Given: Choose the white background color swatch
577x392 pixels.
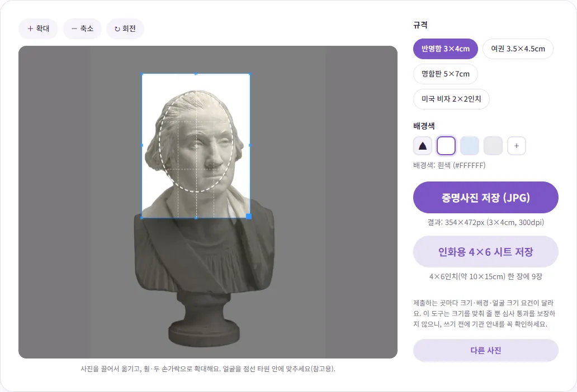Looking at the screenshot, I should [x=446, y=146].
